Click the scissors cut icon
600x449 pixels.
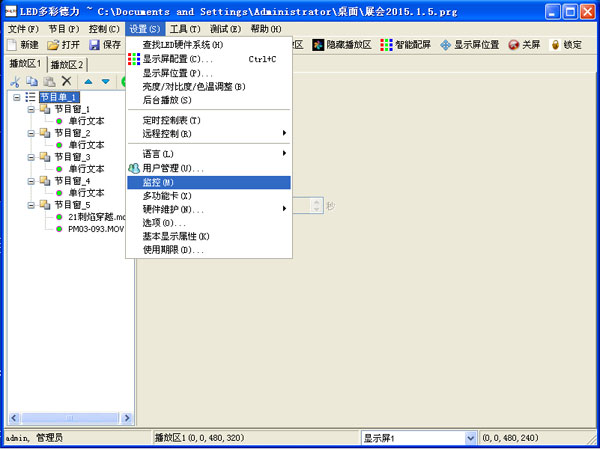tap(14, 81)
